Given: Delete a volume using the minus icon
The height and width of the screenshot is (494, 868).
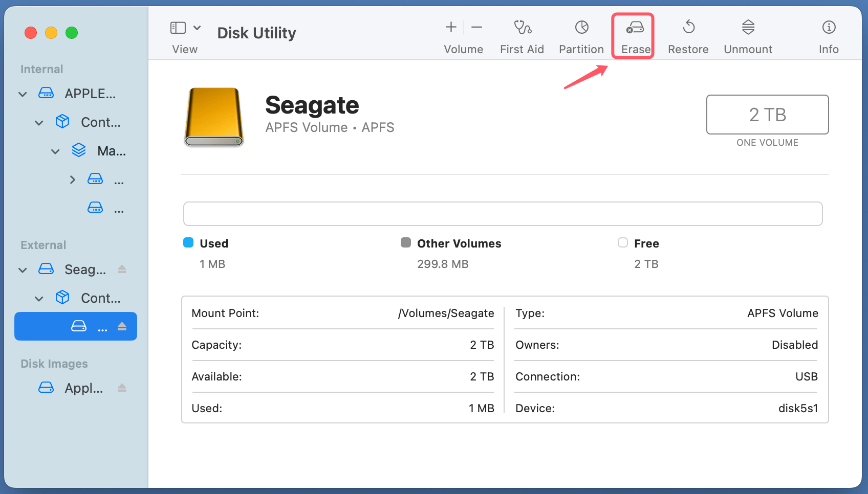Looking at the screenshot, I should pyautogui.click(x=476, y=28).
